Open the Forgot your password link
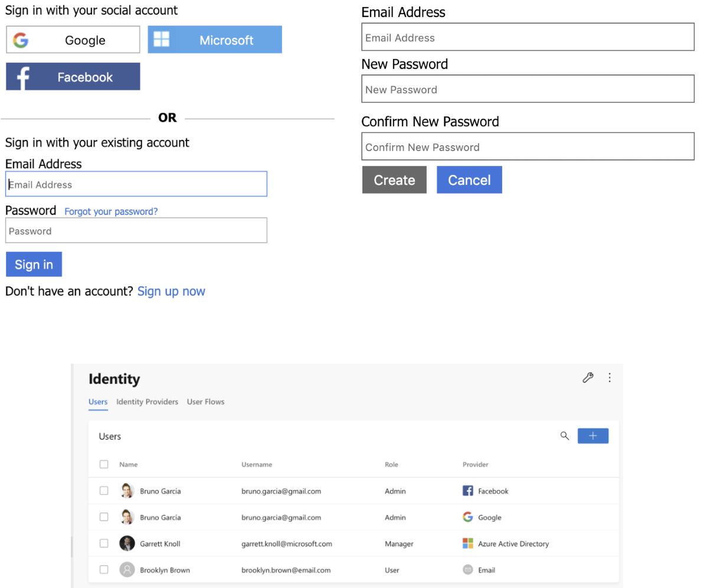This screenshot has height=588, width=720. pos(111,211)
